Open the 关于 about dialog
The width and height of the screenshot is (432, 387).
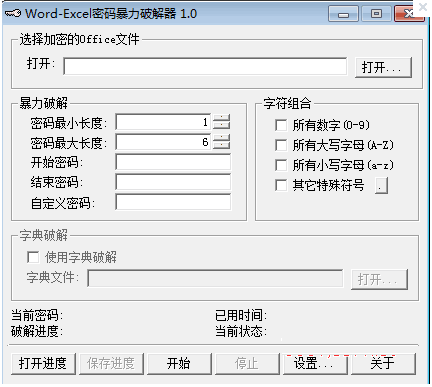383,363
